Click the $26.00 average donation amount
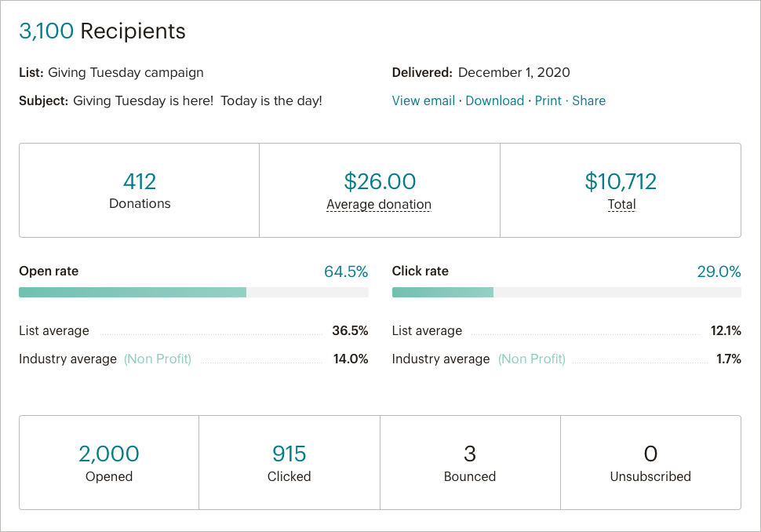761x532 pixels. coord(380,181)
